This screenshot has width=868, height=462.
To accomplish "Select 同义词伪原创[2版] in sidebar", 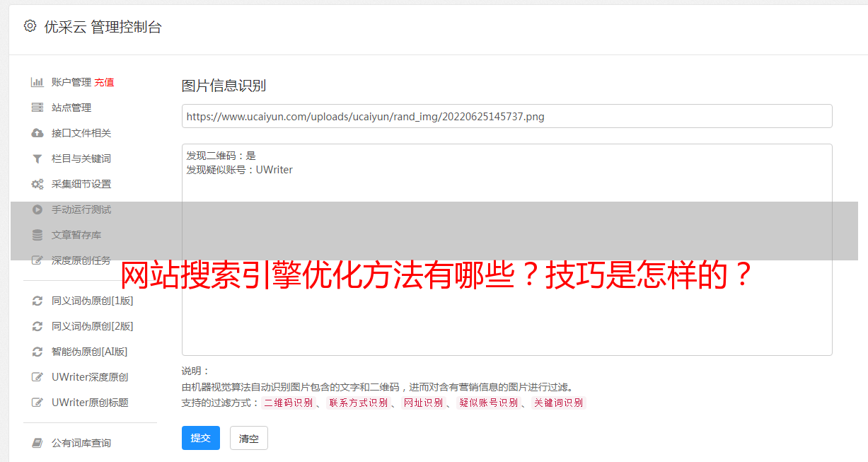I will [x=93, y=326].
